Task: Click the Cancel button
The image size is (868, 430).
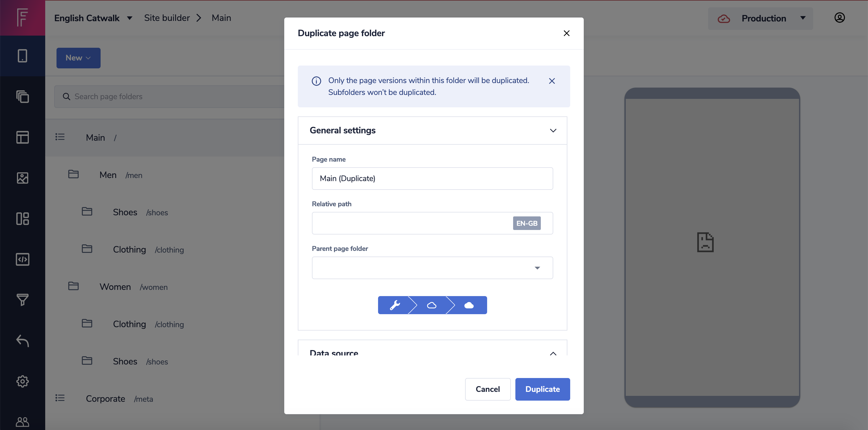Action: (x=487, y=389)
